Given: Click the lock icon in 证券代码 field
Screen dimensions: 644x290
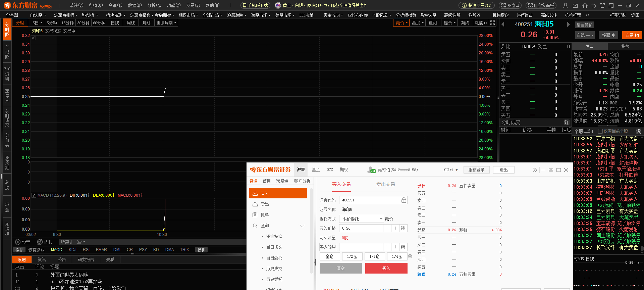Looking at the screenshot, I should tap(404, 200).
